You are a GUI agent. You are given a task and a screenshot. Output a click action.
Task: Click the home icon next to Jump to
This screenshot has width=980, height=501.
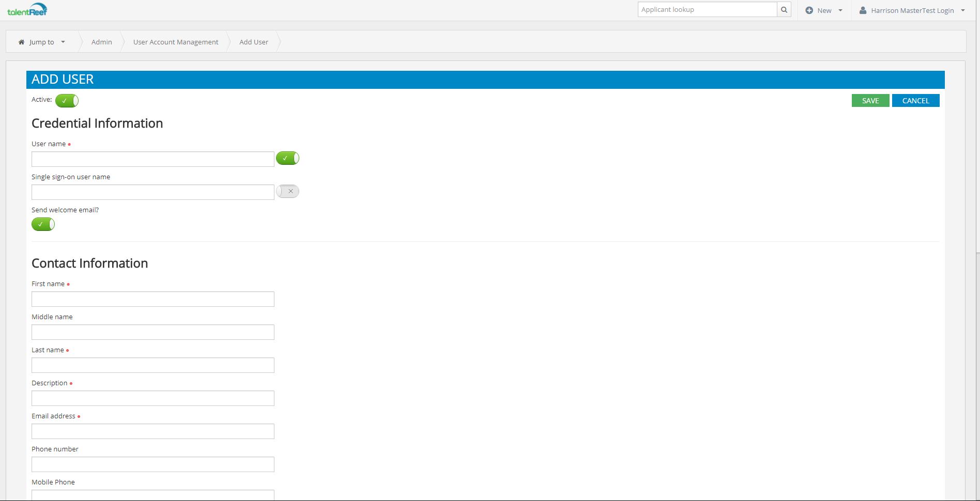click(x=21, y=42)
